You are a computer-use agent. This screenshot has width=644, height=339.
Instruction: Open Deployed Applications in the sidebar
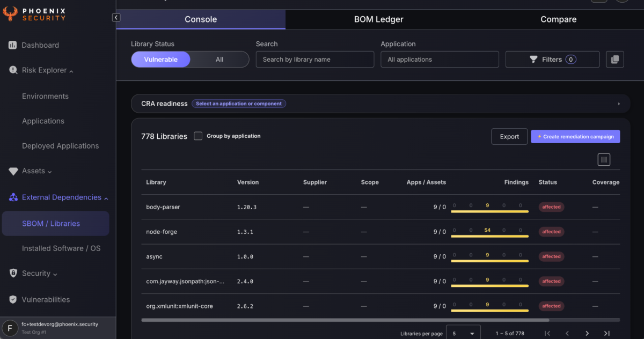60,146
